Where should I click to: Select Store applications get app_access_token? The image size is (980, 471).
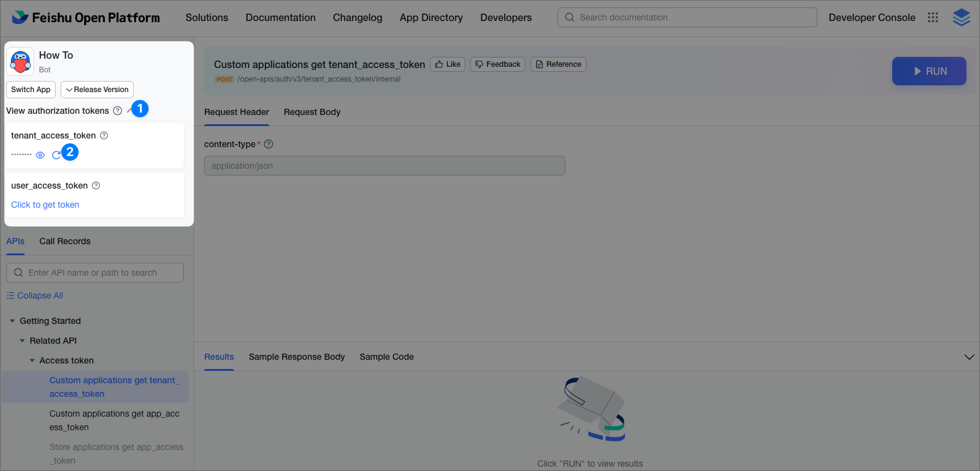tap(116, 454)
